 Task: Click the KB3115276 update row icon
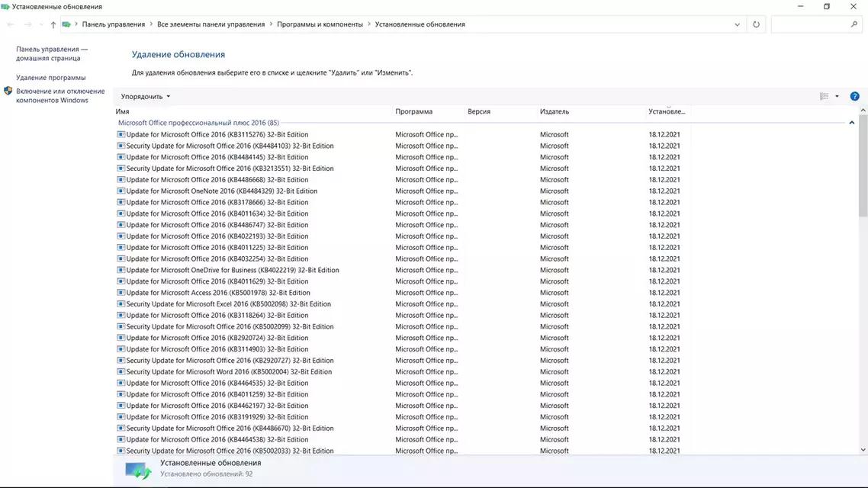(121, 134)
